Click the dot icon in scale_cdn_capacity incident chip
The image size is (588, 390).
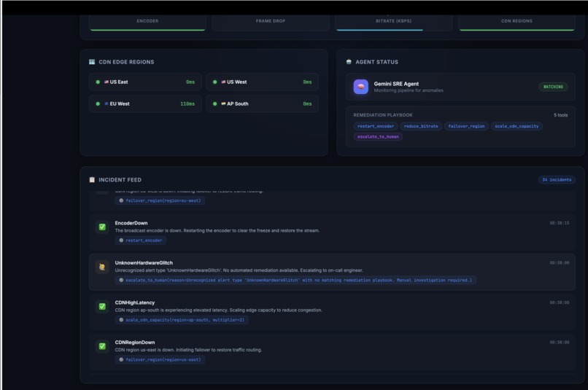pos(121,320)
